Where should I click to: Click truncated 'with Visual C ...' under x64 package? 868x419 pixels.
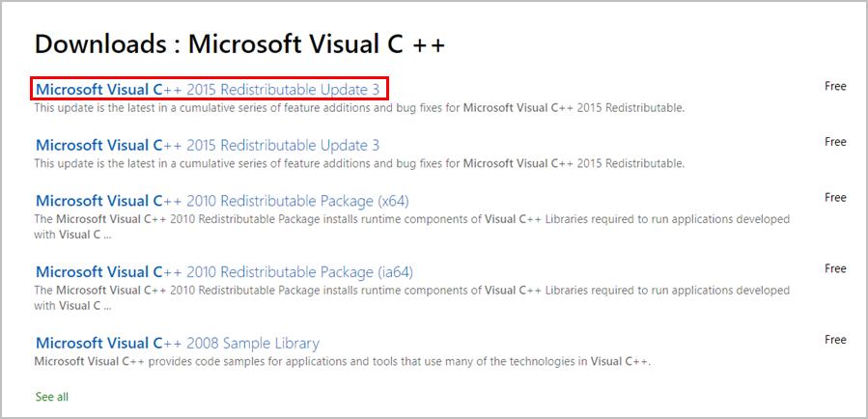click(x=72, y=235)
